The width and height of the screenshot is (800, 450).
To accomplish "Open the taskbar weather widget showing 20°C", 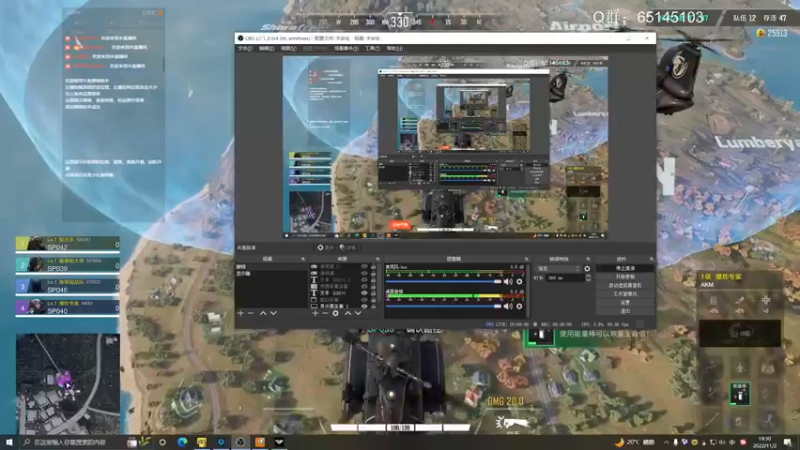I will pos(635,442).
